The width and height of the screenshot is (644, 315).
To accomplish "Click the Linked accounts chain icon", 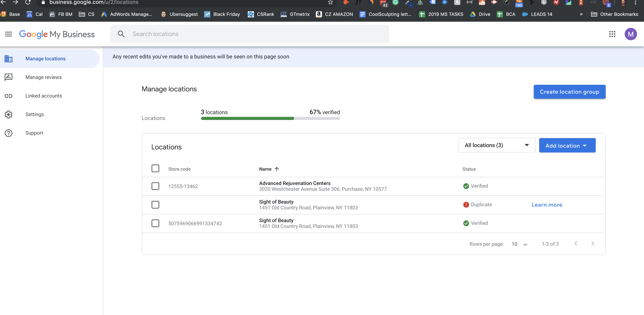I will tap(9, 96).
